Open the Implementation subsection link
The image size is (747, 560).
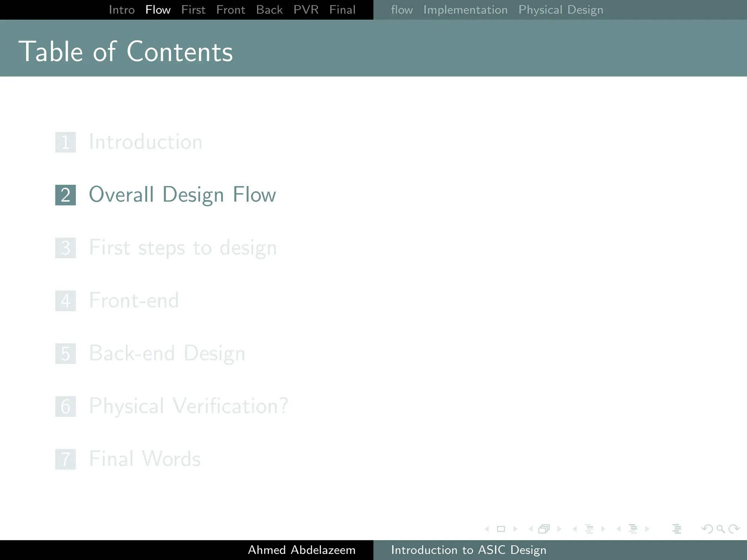coord(465,10)
